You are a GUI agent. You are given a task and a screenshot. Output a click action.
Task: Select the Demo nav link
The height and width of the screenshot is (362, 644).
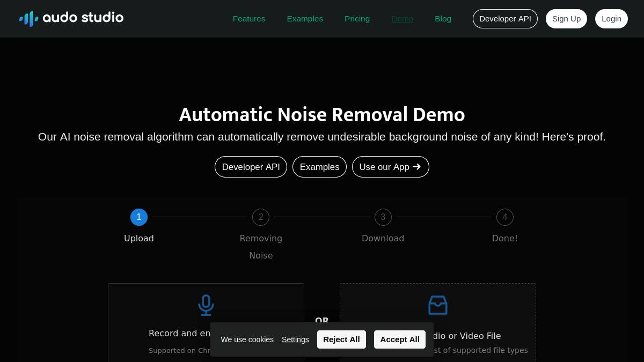(x=402, y=19)
